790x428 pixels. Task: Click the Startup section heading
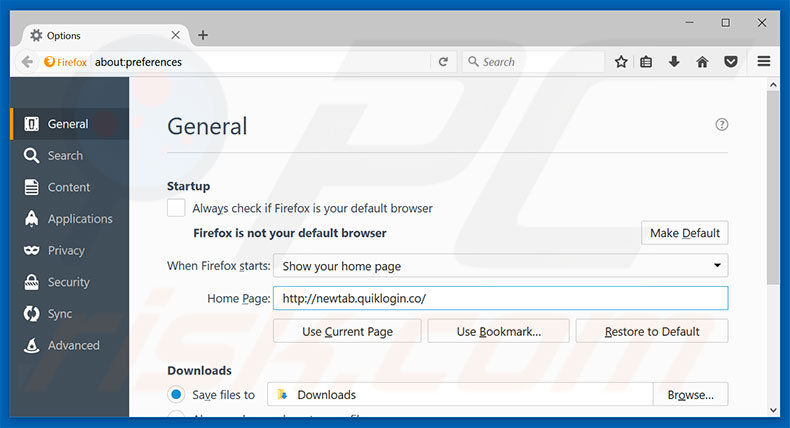point(188,186)
